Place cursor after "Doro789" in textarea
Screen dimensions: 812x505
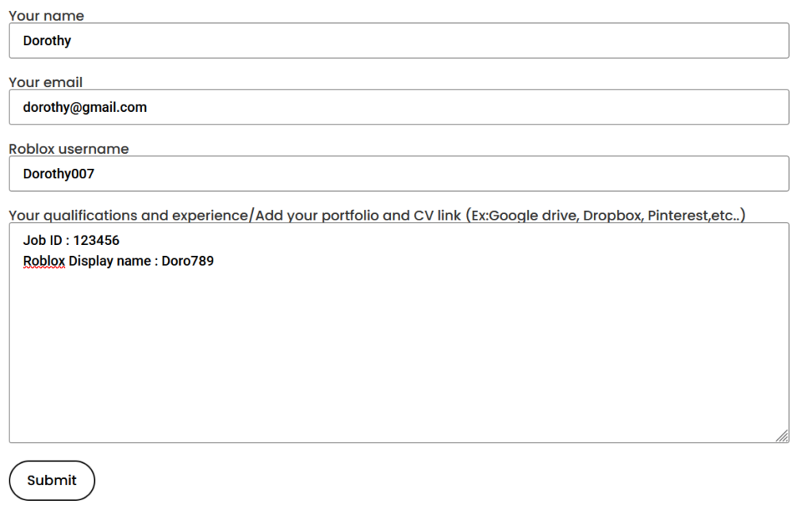coord(214,261)
